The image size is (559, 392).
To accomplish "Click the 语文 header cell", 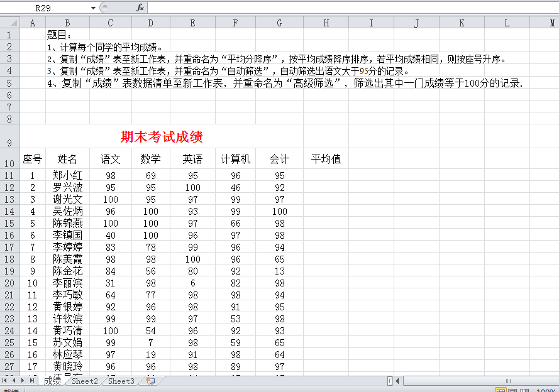I will pos(111,159).
